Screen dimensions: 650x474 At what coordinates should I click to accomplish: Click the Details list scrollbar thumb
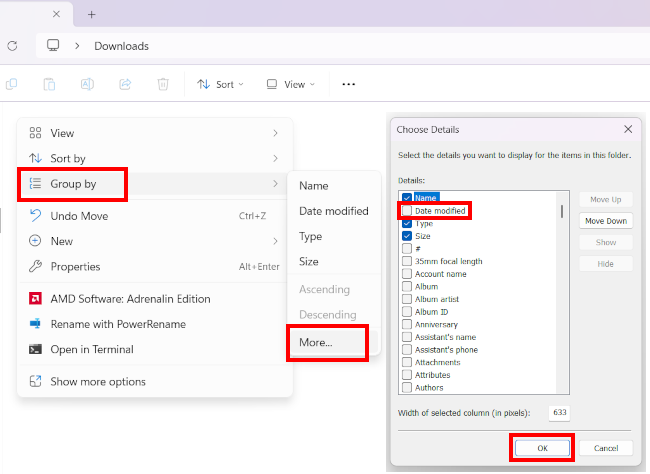[x=562, y=211]
